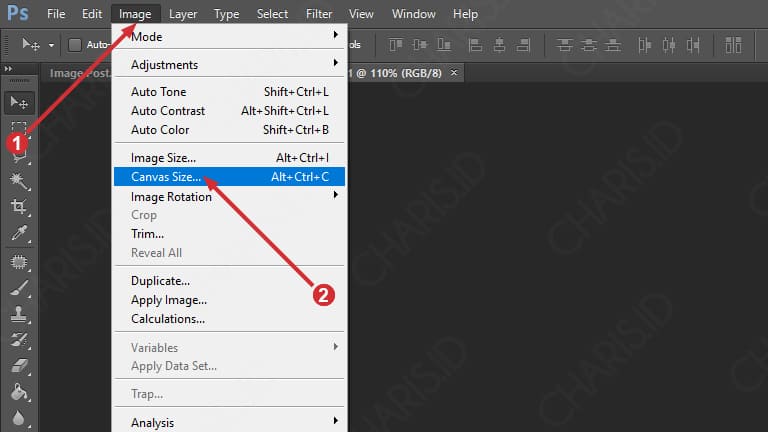Align bottom edges icon
The width and height of the screenshot is (768, 432).
tap(444, 45)
